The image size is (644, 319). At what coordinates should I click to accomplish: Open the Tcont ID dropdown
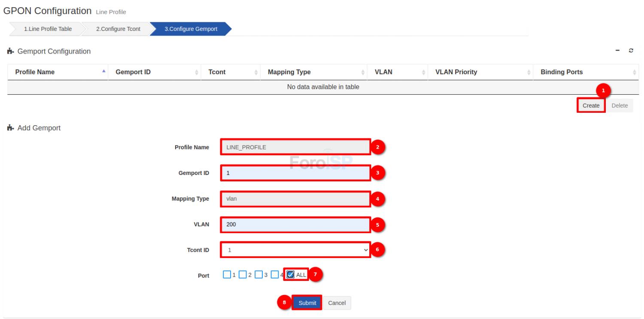tap(295, 250)
